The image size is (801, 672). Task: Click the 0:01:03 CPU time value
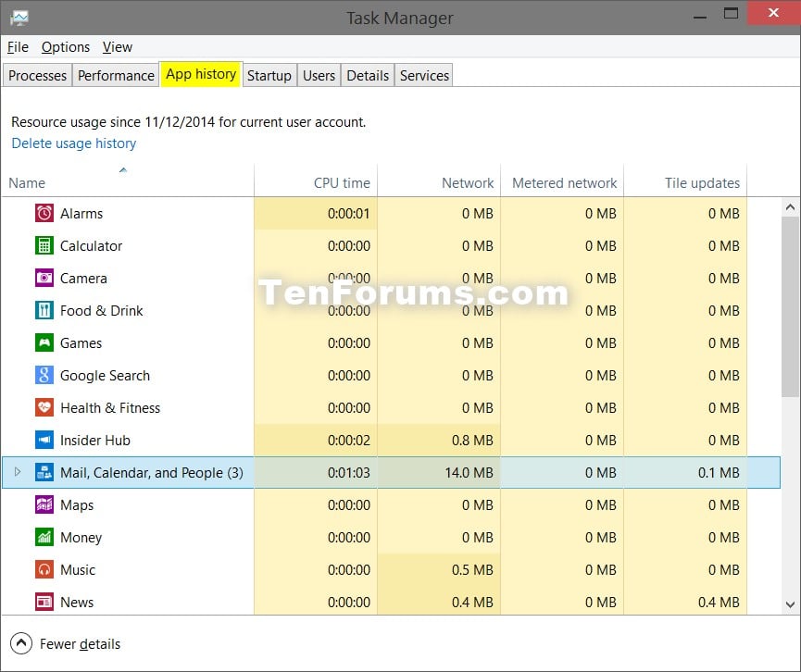(349, 473)
